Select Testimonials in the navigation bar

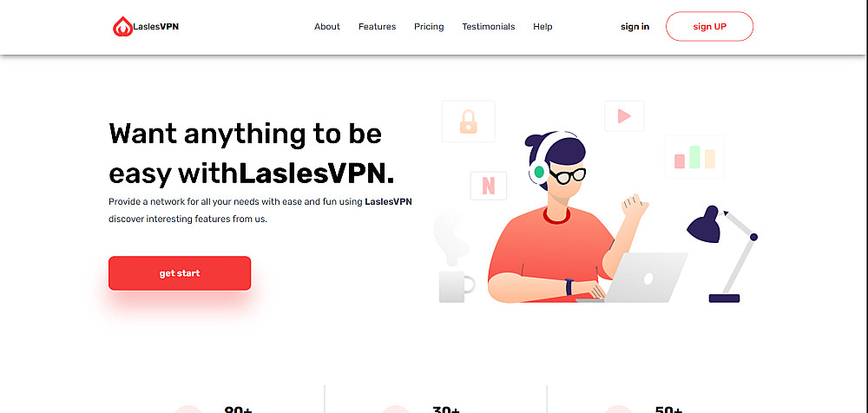click(x=488, y=27)
